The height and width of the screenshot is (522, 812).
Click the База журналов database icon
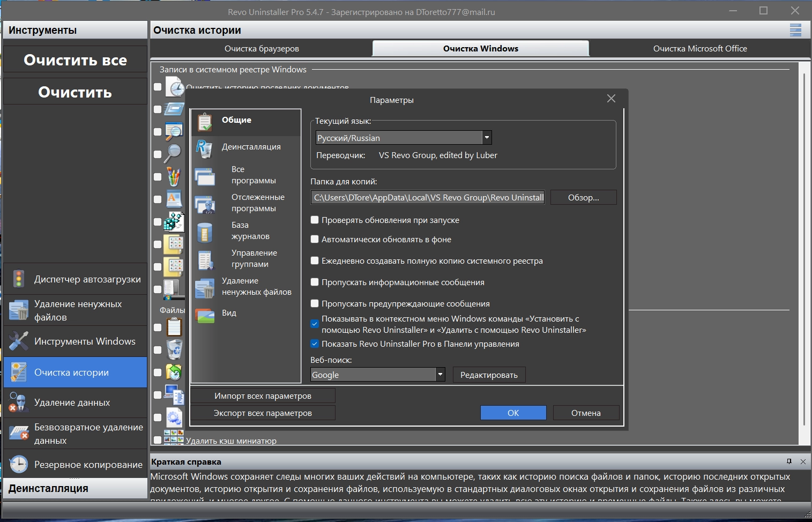pos(205,232)
